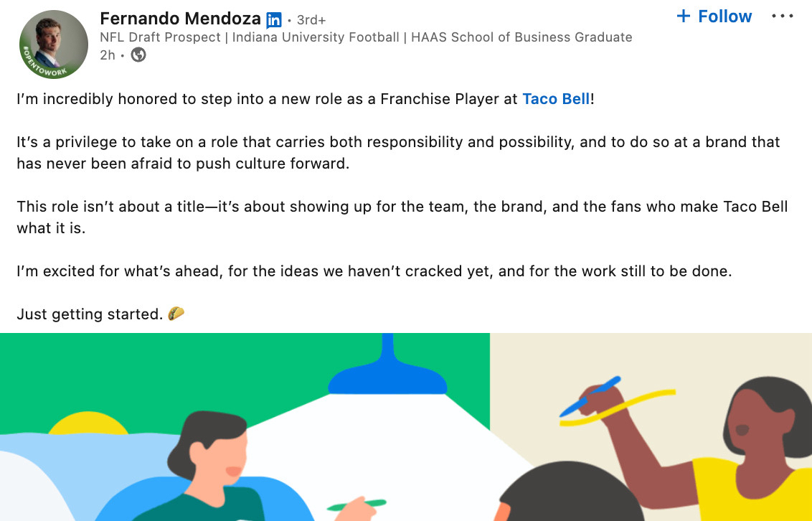Click the blue pen held up high
Screen dimensions: 812x521
click(590, 396)
